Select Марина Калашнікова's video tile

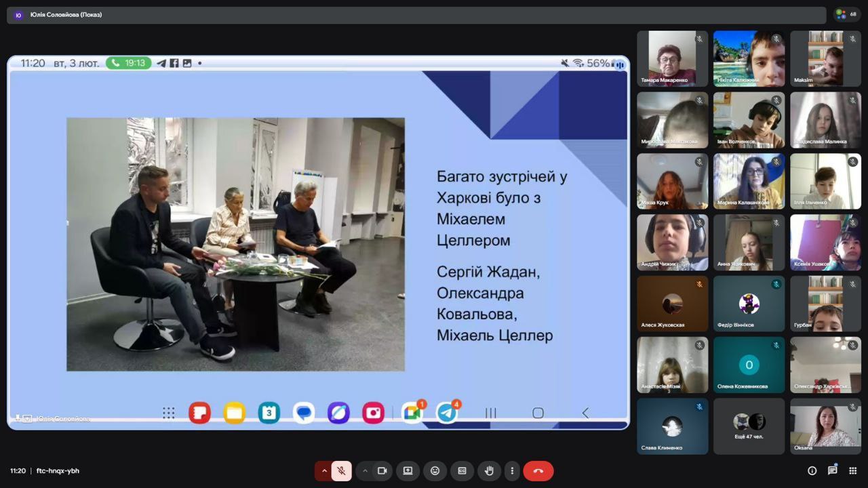(749, 181)
